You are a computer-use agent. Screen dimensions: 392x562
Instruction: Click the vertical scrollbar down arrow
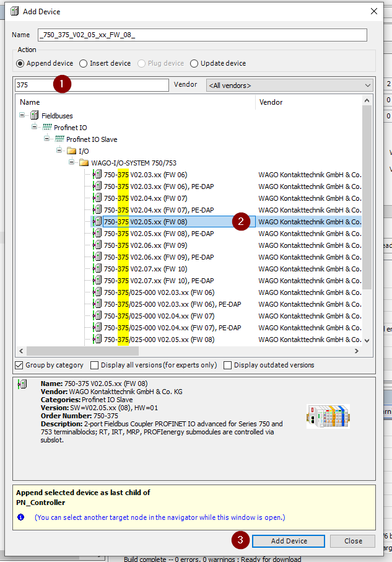click(367, 341)
